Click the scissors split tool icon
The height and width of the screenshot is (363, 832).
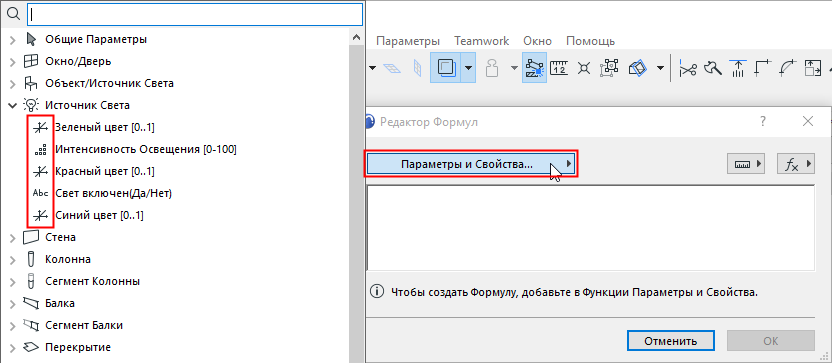pos(688,68)
